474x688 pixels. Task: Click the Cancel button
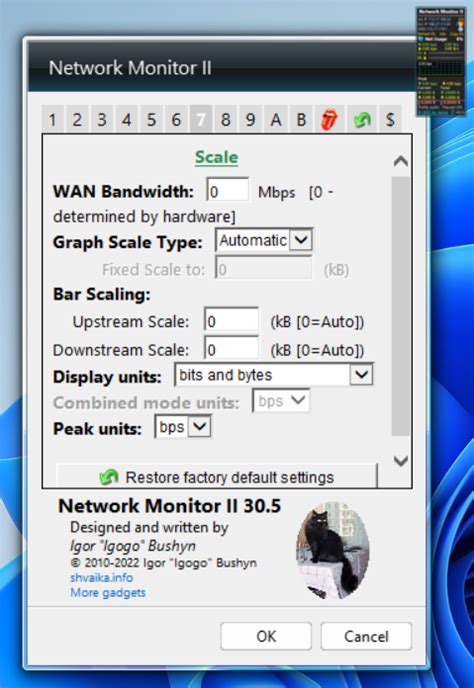tap(366, 636)
